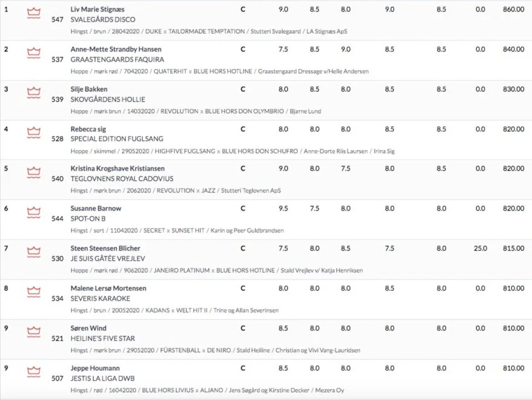Open rider Anne-Mette Strandby Hansen's name
Image resolution: width=532 pixels, height=400 pixels.
(116, 49)
